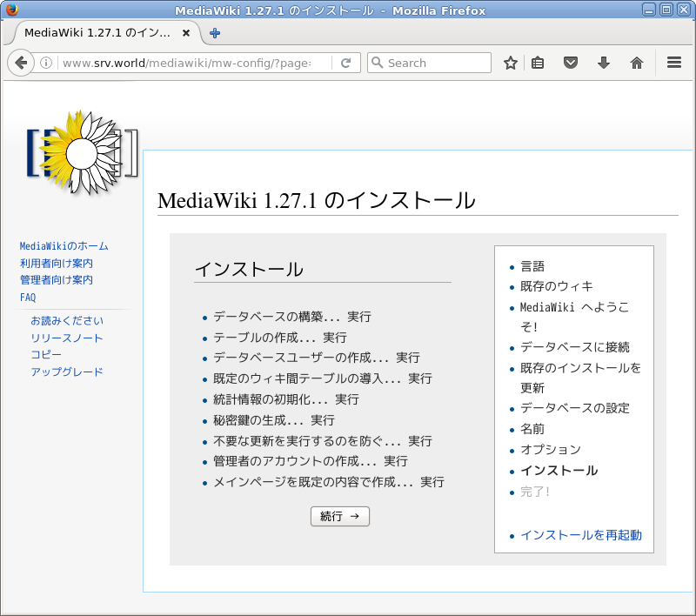Click データベースに接続 step
This screenshot has width=696, height=616.
pyautogui.click(x=575, y=347)
